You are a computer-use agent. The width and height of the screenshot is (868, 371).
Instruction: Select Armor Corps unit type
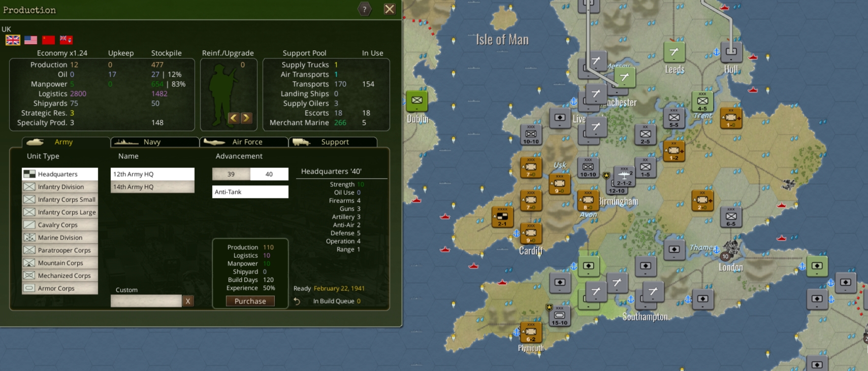point(60,288)
